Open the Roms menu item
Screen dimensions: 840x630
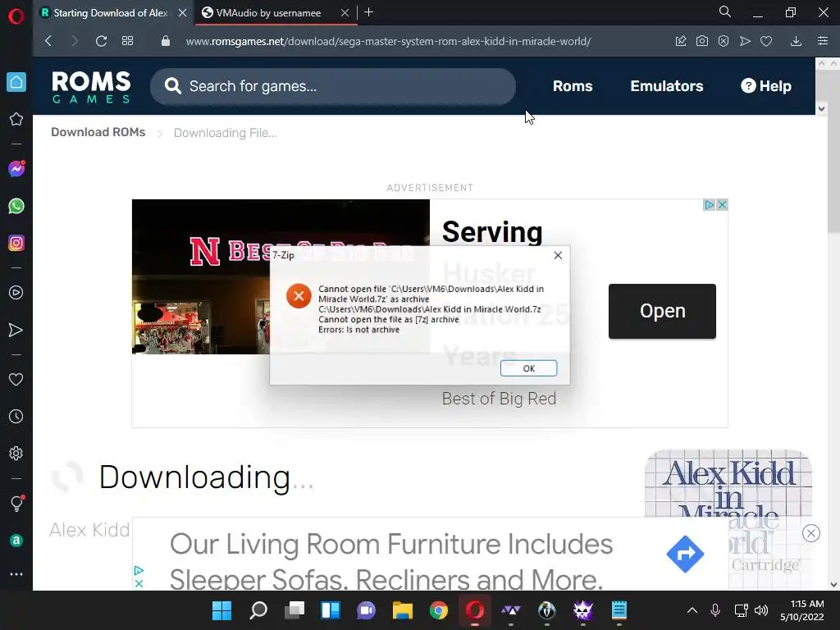click(x=572, y=86)
